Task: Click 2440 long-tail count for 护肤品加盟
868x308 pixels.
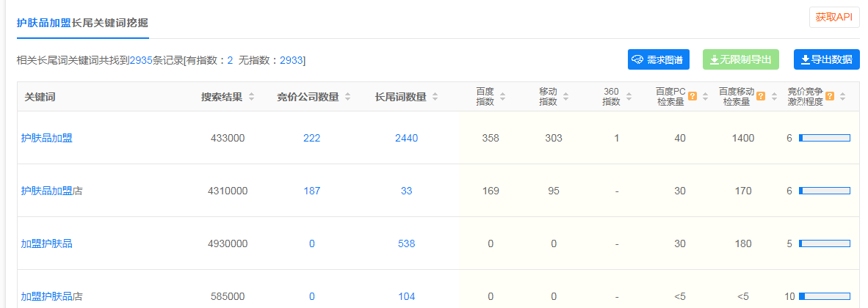Action: click(x=406, y=138)
